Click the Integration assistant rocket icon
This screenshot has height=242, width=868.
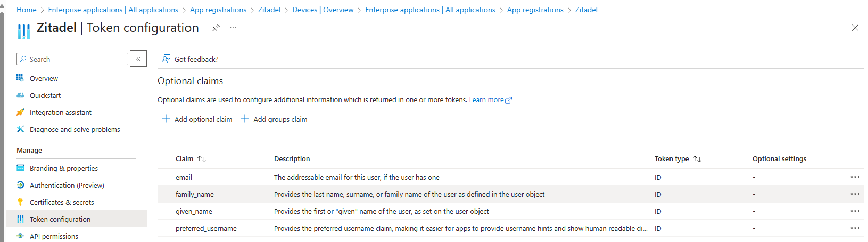[20, 112]
